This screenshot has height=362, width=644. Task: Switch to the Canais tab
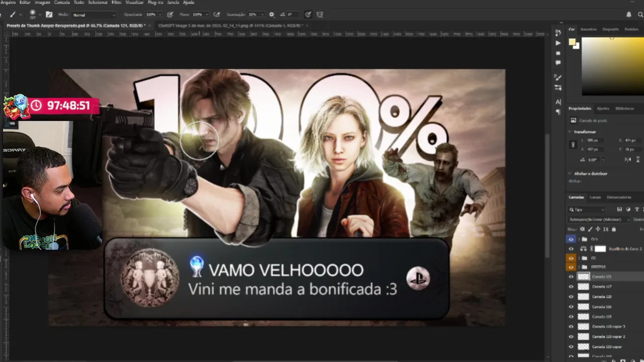595,197
